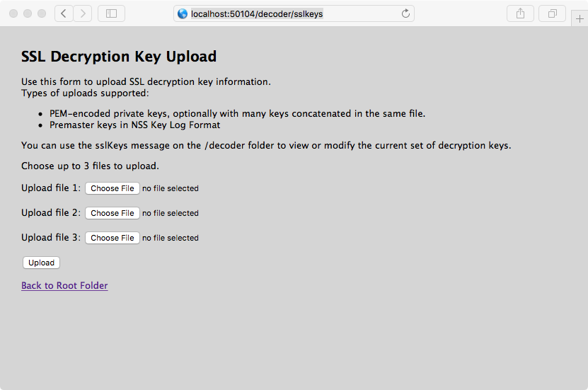Open the Share menu icon
Image resolution: width=588 pixels, height=390 pixels.
[520, 14]
